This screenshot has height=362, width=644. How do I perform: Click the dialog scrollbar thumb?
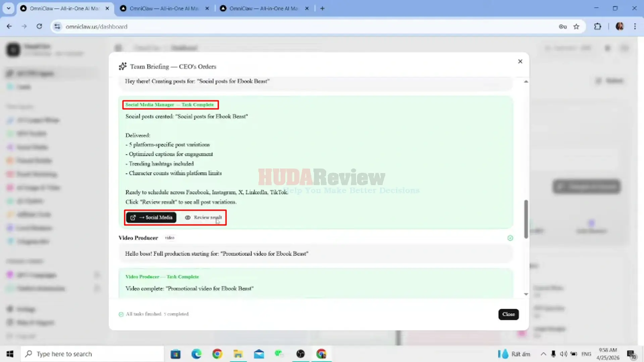pos(526,219)
